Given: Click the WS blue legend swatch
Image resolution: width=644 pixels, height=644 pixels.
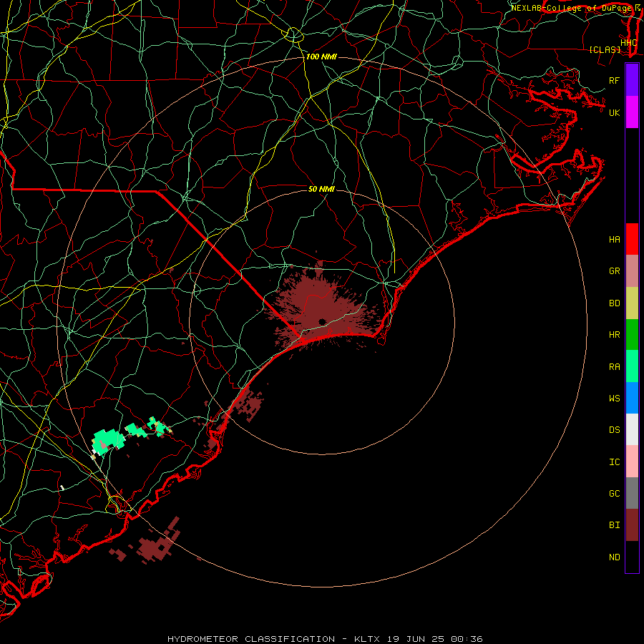Looking at the screenshot, I should pyautogui.click(x=632, y=398).
